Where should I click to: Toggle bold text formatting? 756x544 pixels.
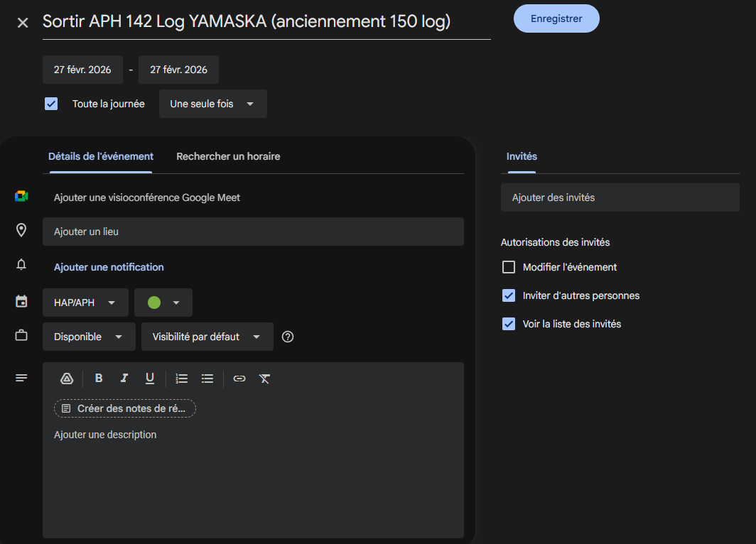[x=99, y=379]
